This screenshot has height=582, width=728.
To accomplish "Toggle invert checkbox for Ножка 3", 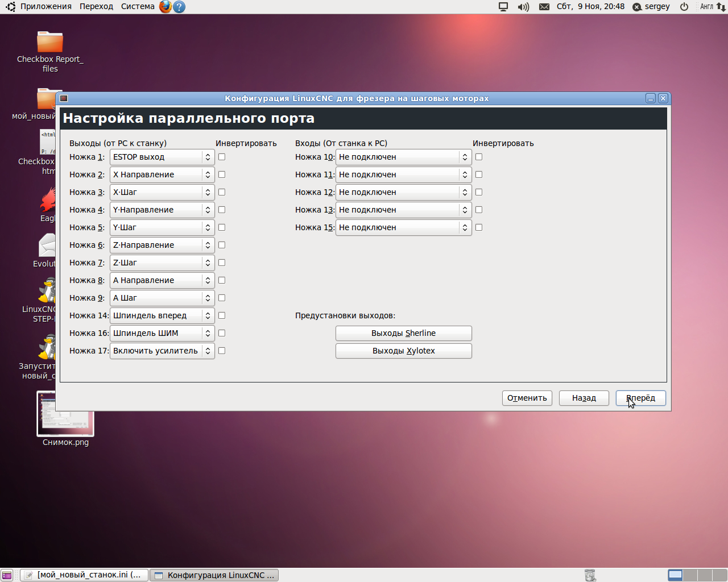I will point(222,192).
